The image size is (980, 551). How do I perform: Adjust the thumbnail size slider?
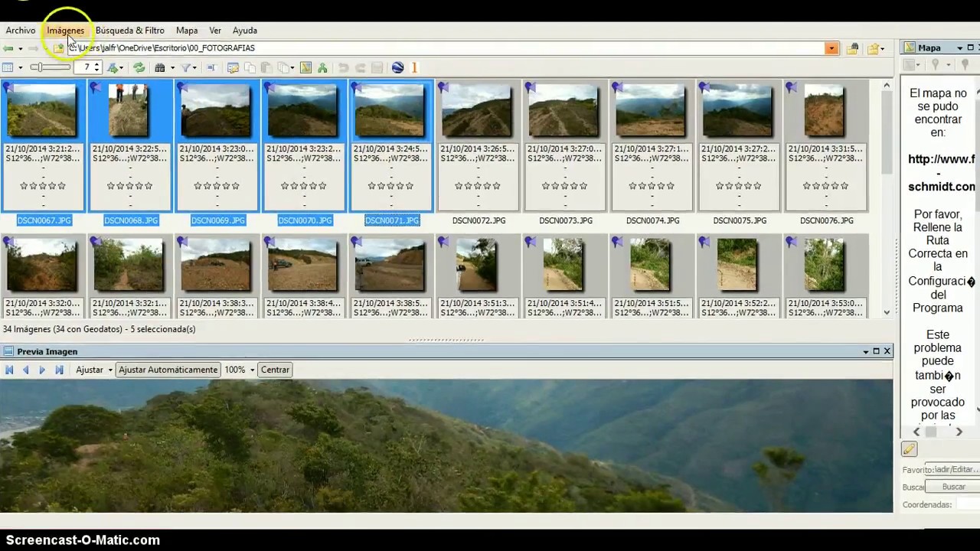tap(50, 67)
